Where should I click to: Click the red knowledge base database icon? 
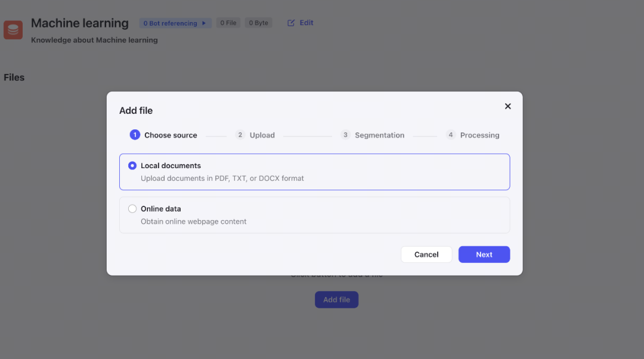coord(13,30)
